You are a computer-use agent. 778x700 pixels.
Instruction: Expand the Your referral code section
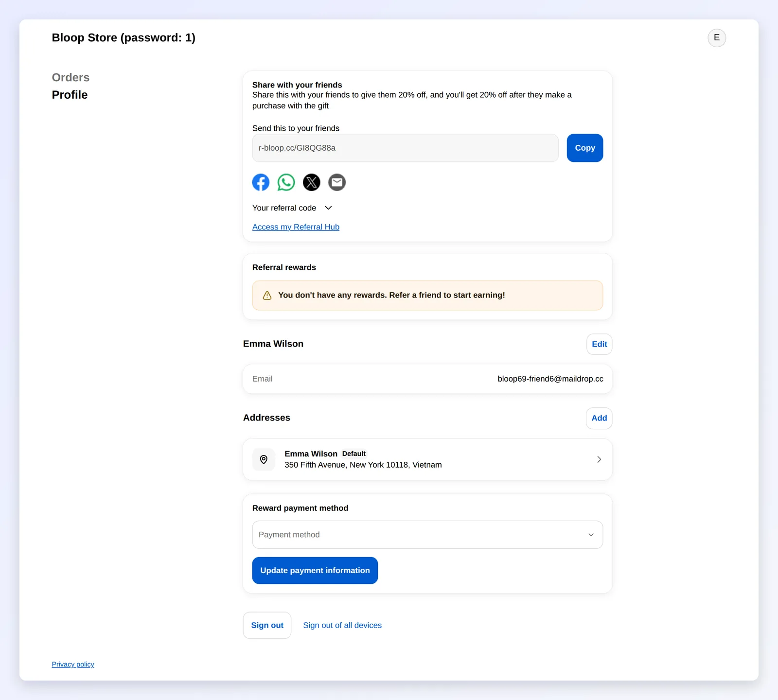292,208
